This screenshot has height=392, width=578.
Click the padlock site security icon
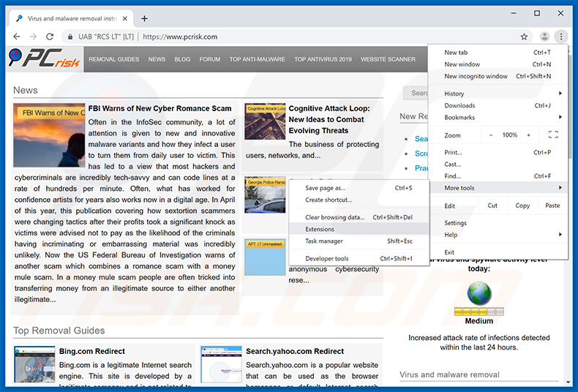click(70, 37)
